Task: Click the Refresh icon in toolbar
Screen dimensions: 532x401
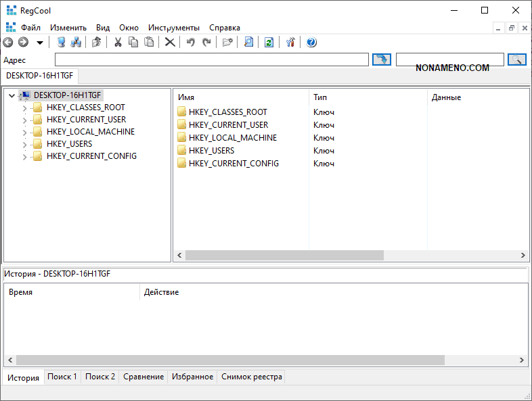Action: (x=269, y=42)
